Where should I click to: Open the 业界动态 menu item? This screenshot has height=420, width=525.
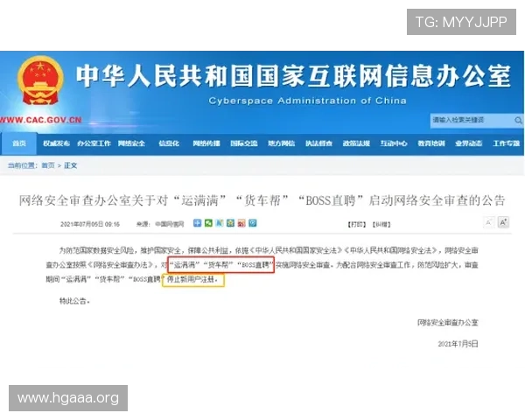click(x=468, y=143)
